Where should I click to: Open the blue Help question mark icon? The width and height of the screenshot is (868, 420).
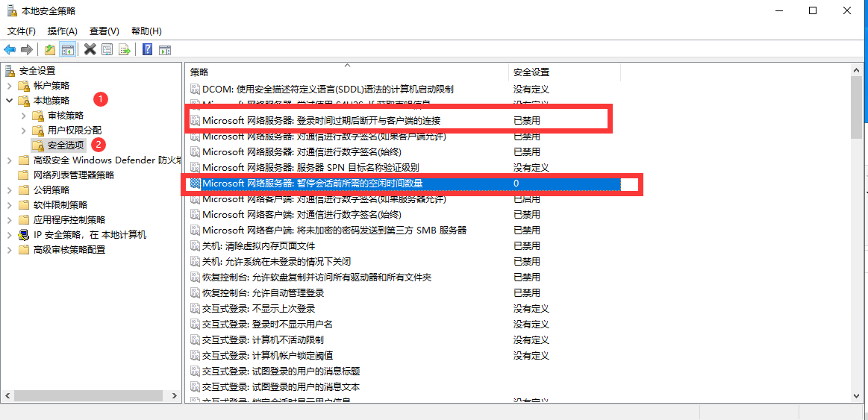147,49
